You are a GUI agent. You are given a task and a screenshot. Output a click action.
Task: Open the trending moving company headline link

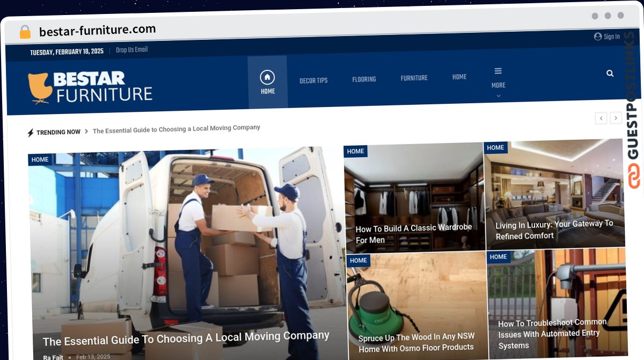point(177,129)
